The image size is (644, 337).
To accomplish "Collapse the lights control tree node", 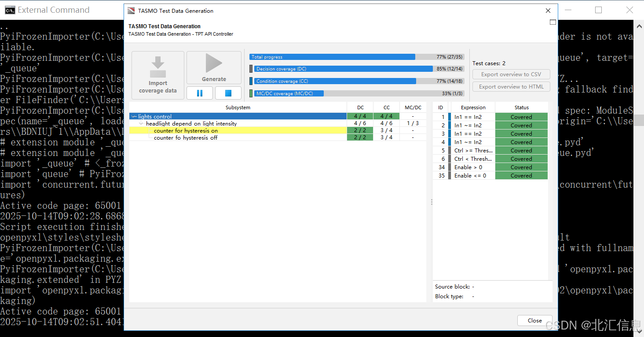I will pos(134,117).
